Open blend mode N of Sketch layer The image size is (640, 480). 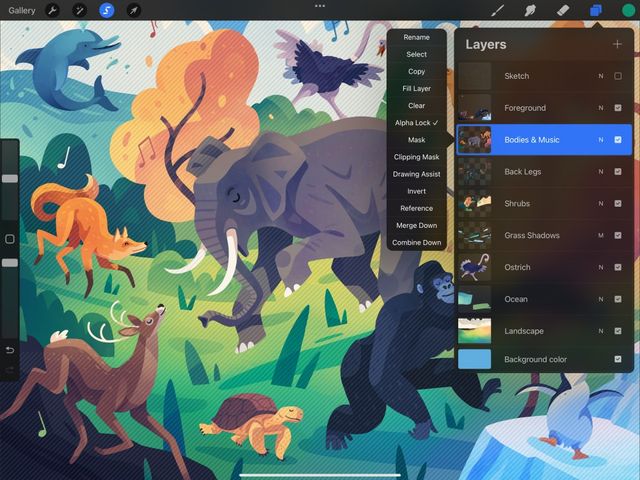tap(601, 76)
